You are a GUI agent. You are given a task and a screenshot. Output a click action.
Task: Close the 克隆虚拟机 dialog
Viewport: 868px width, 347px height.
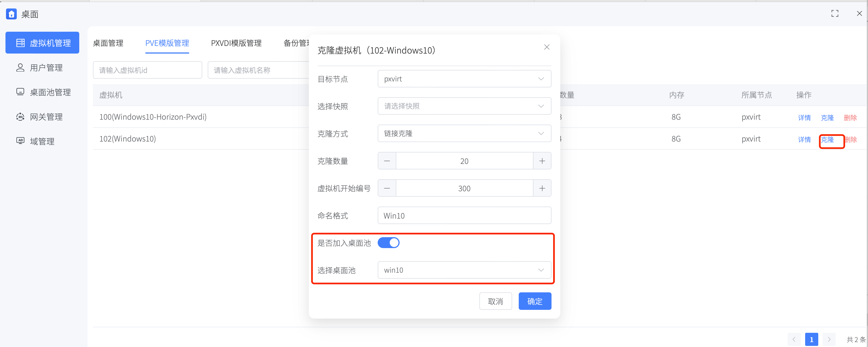click(547, 47)
